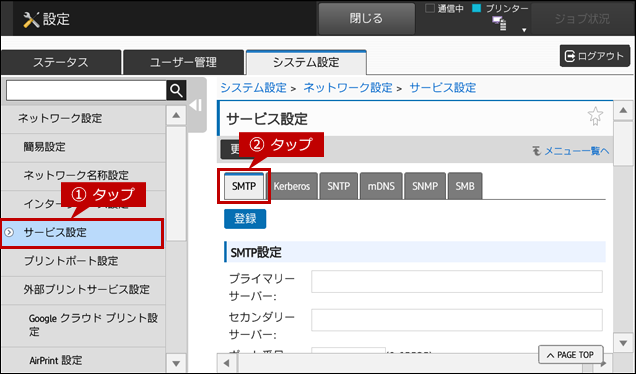Click the printer status icon
The width and height of the screenshot is (636, 374).
[499, 24]
